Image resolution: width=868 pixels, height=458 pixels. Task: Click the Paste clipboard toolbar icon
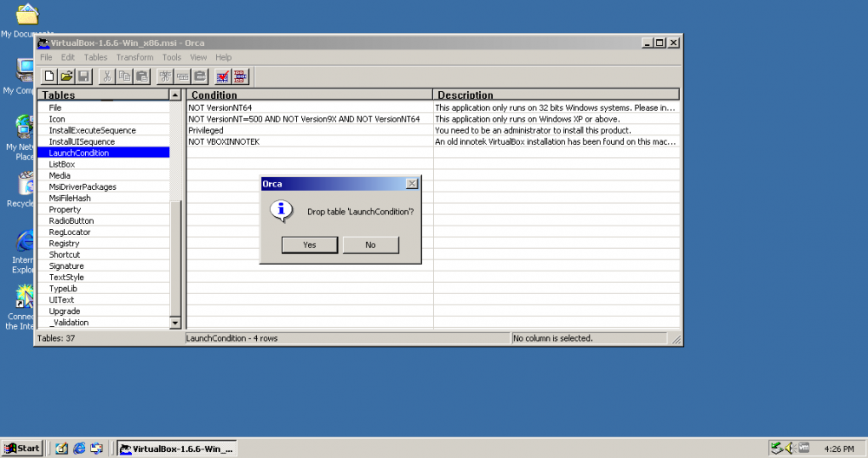click(141, 76)
